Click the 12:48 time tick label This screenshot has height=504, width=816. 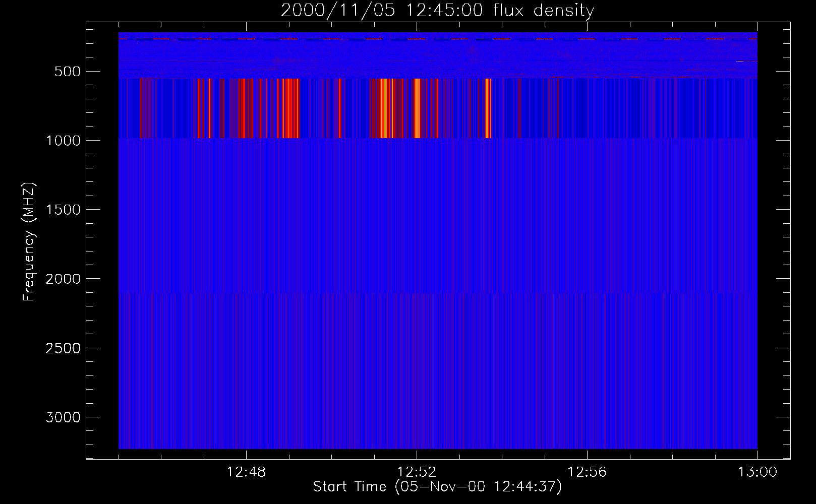pyautogui.click(x=246, y=473)
